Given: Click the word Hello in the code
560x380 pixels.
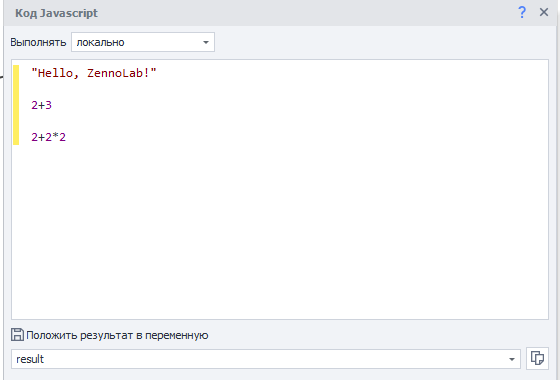Looking at the screenshot, I should 55,73.
